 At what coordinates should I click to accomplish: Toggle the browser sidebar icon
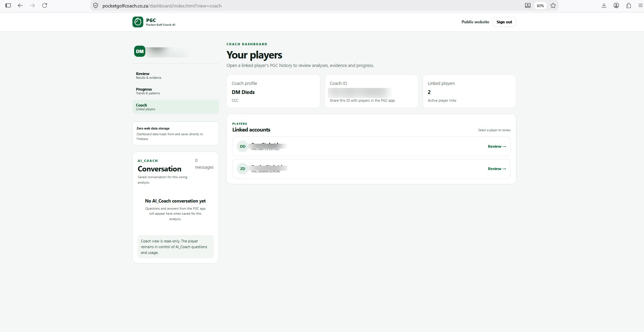coord(8,5)
